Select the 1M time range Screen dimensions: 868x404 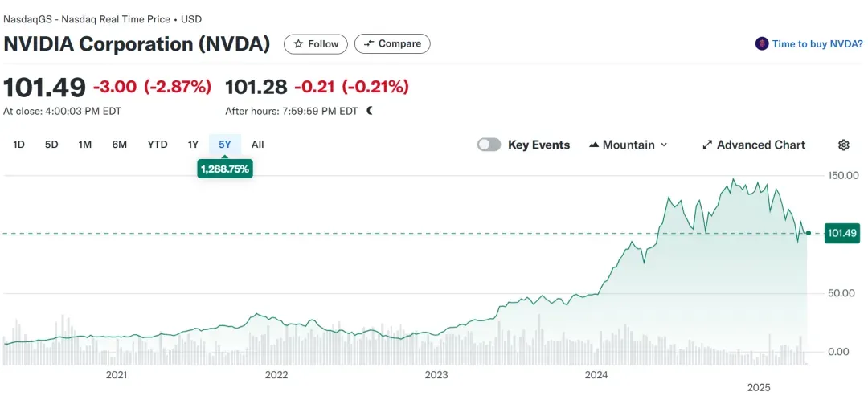85,145
